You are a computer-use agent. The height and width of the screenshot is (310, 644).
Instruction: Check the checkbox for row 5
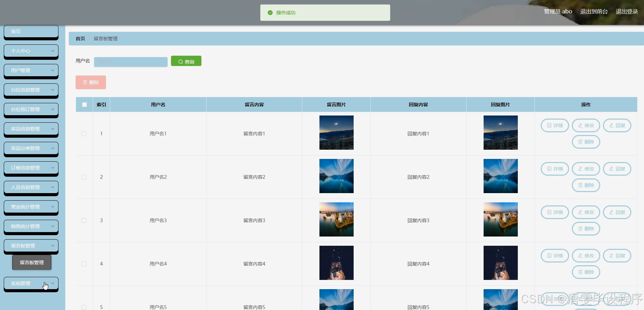[x=84, y=307]
